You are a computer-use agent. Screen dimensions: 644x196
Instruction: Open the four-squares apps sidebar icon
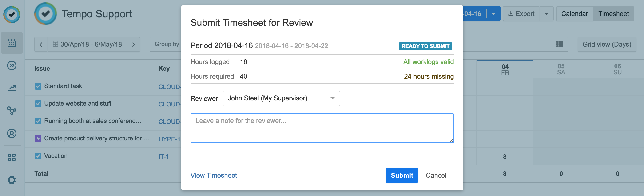(x=12, y=157)
